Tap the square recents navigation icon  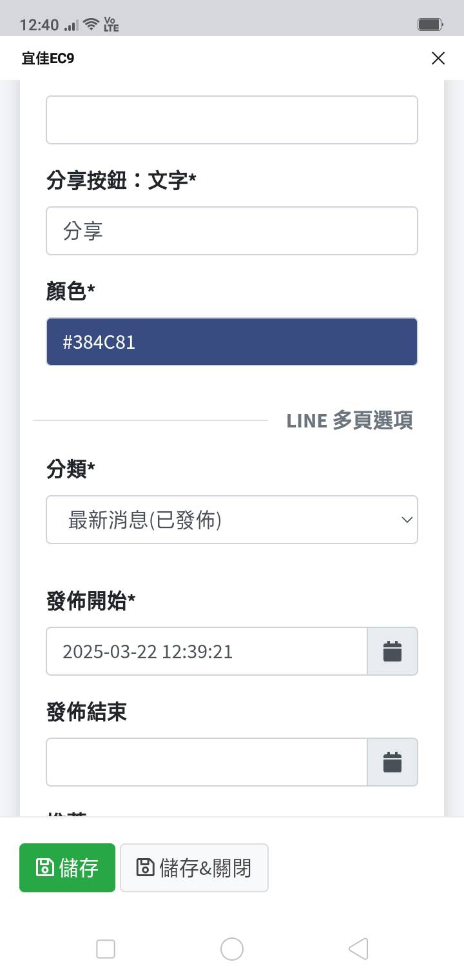[105, 948]
